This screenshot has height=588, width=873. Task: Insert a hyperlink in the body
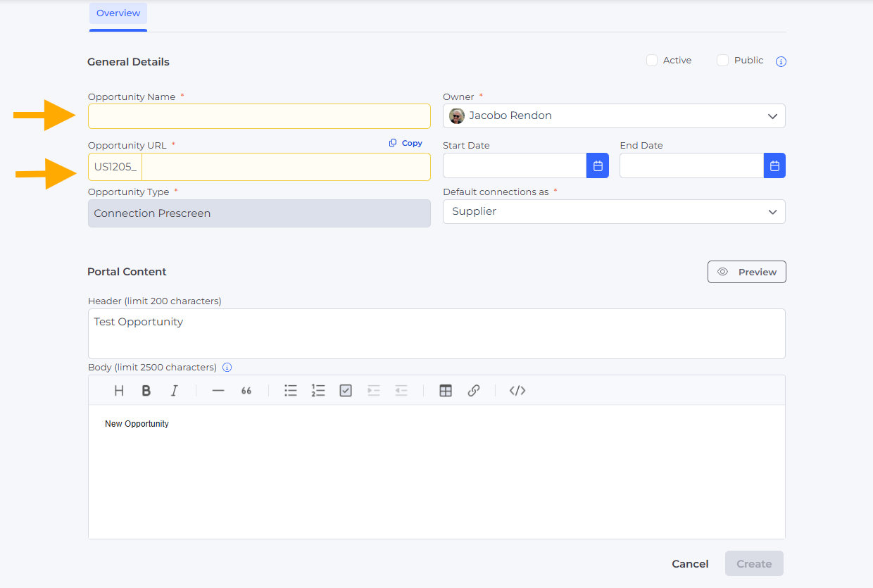pos(474,391)
